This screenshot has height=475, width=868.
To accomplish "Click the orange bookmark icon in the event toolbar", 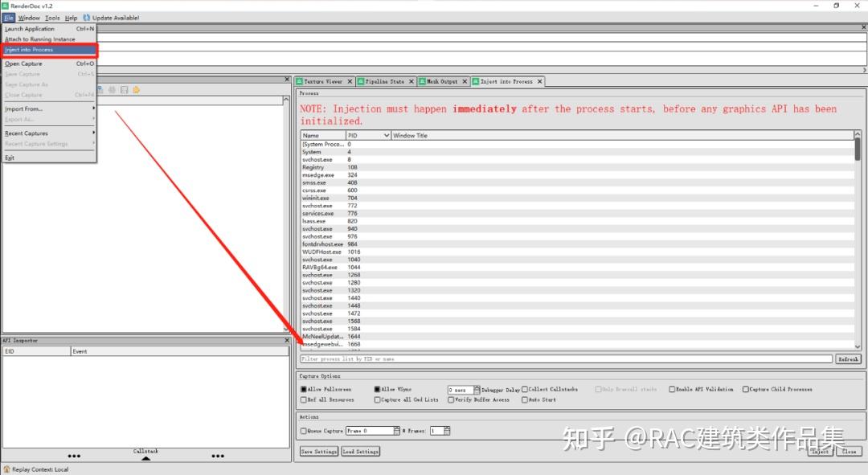I will [x=136, y=90].
